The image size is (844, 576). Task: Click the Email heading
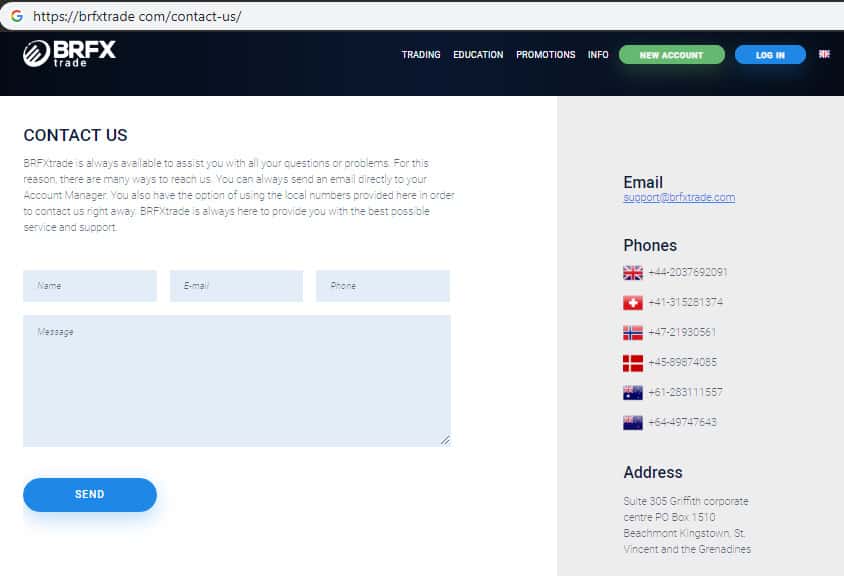643,182
